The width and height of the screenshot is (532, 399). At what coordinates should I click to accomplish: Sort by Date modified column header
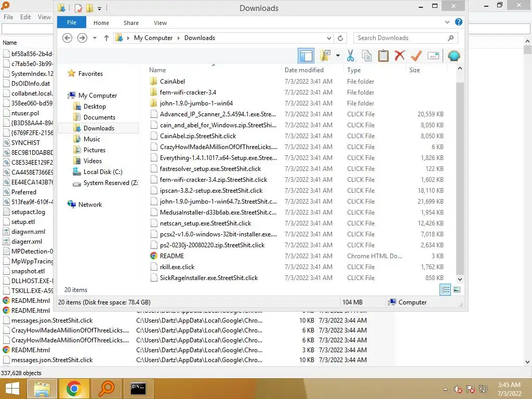click(304, 70)
